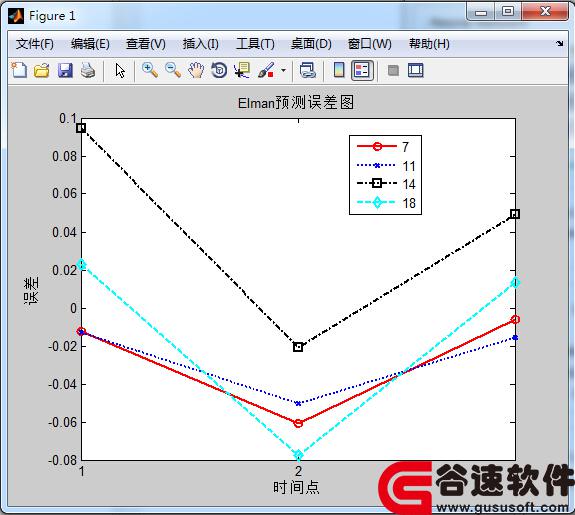The image size is (575, 515).
Task: Click y-axis tick label -0.04
Action: 63,384
